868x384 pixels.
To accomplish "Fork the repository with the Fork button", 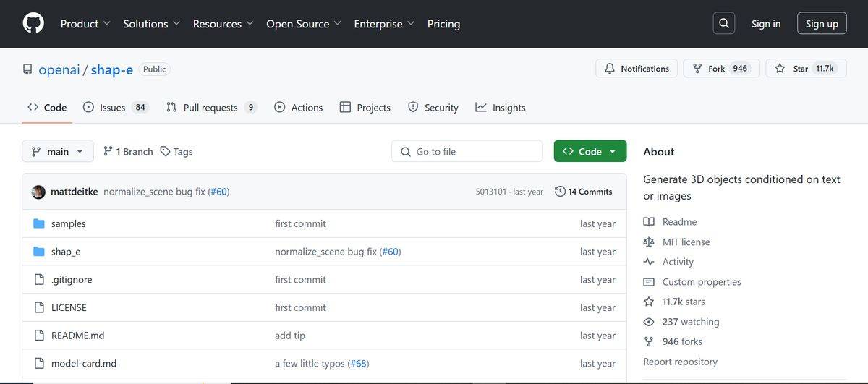I will point(721,69).
